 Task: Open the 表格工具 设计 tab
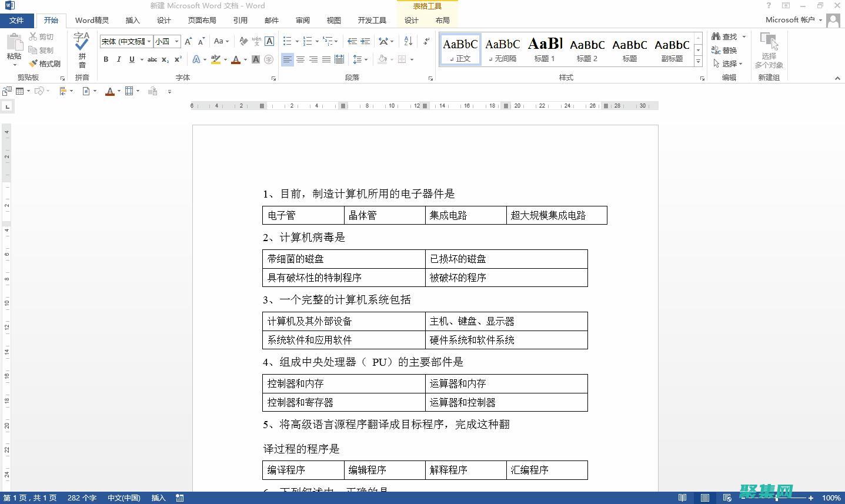point(410,20)
